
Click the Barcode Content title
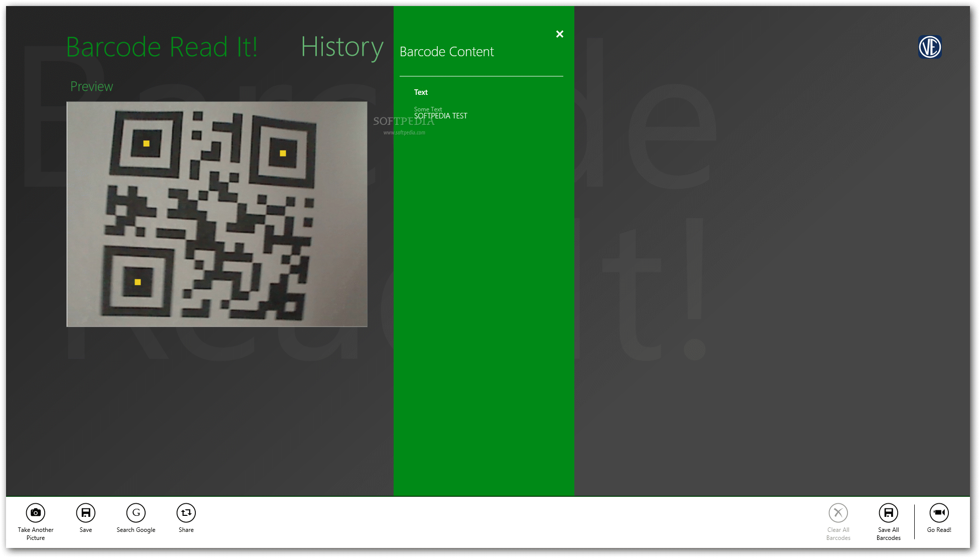click(447, 52)
